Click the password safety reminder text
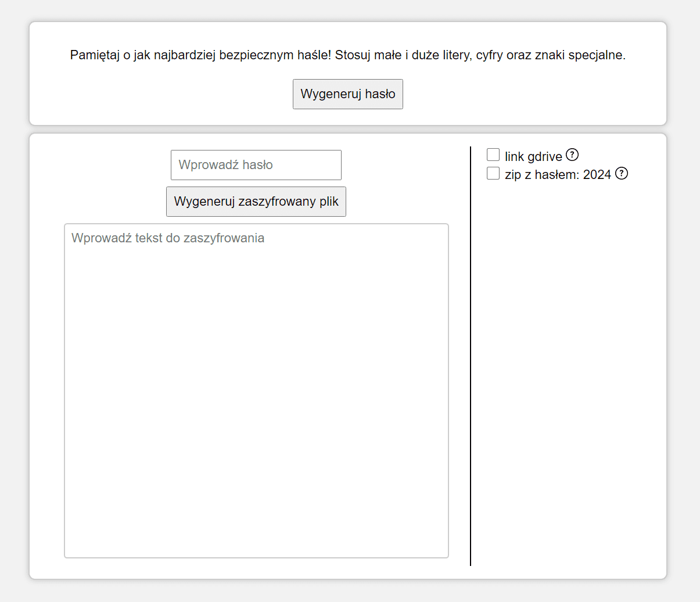 point(347,55)
